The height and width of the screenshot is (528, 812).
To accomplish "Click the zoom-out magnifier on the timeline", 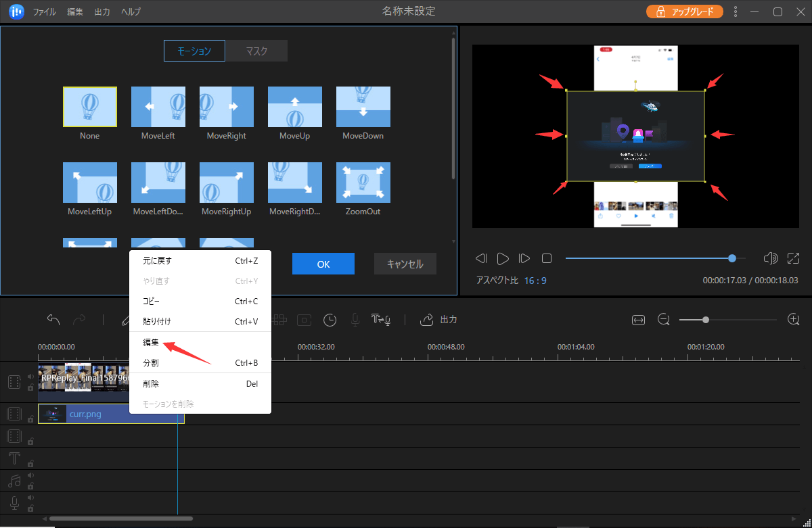I will pos(664,319).
